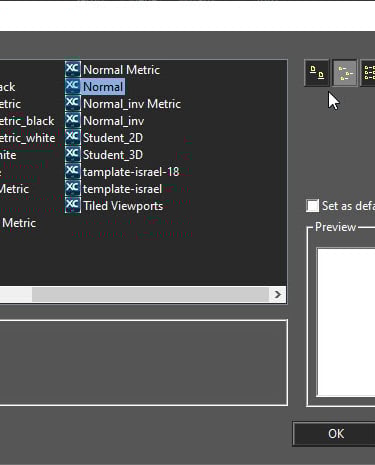
Task: Choose the 'Normal_inv' template name
Action: click(114, 121)
